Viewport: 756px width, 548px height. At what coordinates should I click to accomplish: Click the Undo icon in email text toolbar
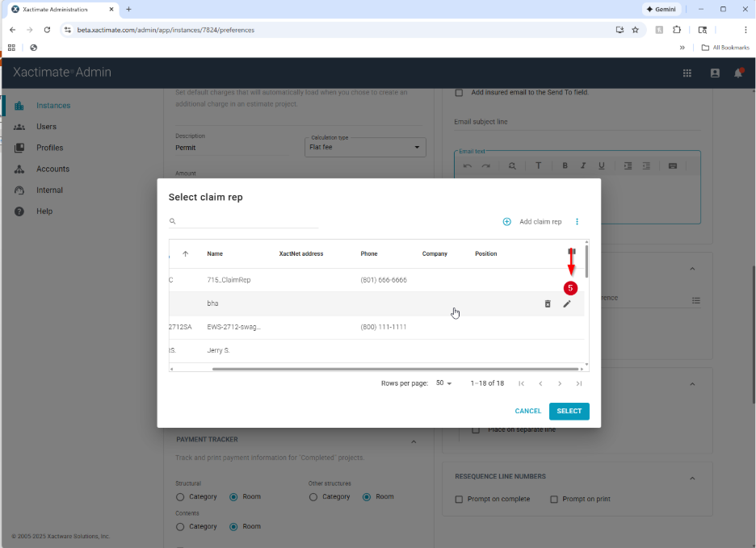(x=467, y=165)
